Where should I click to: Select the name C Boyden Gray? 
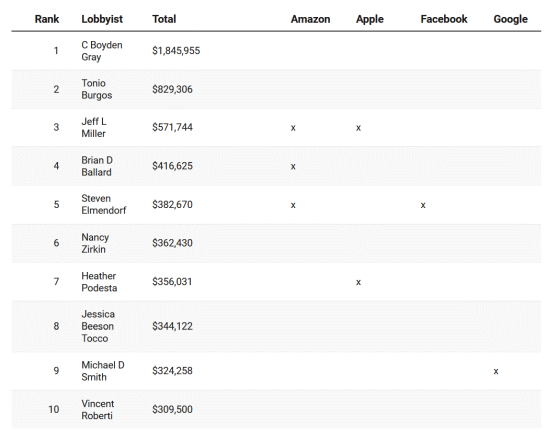point(102,51)
